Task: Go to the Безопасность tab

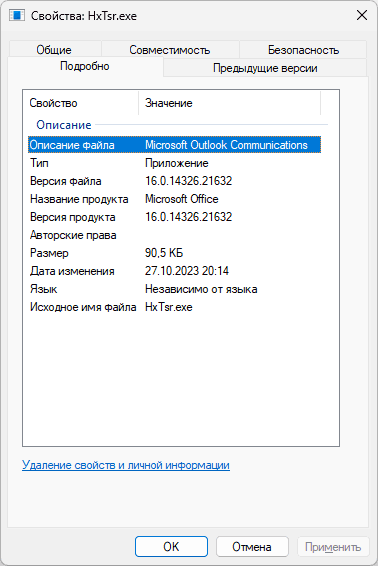Action: 303,49
